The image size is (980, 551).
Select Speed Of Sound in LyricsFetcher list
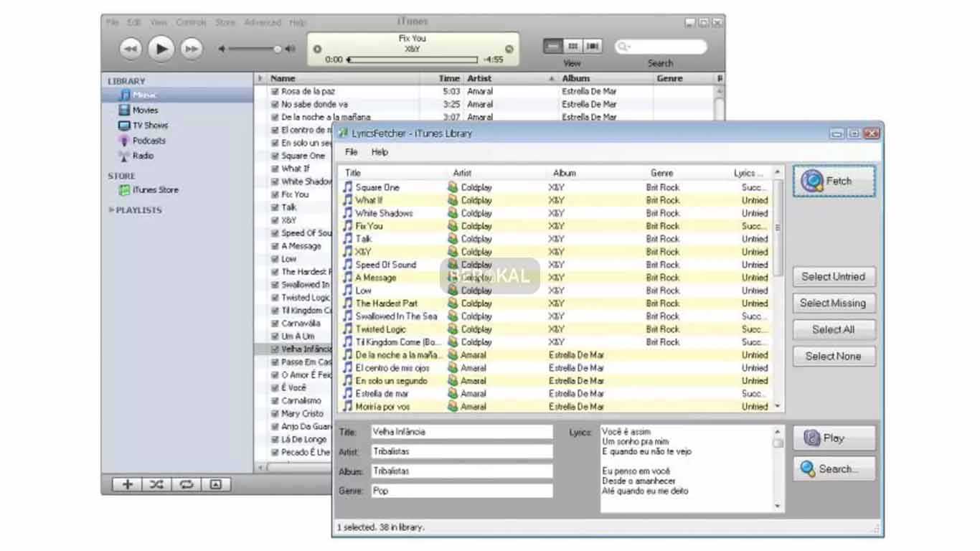point(386,265)
